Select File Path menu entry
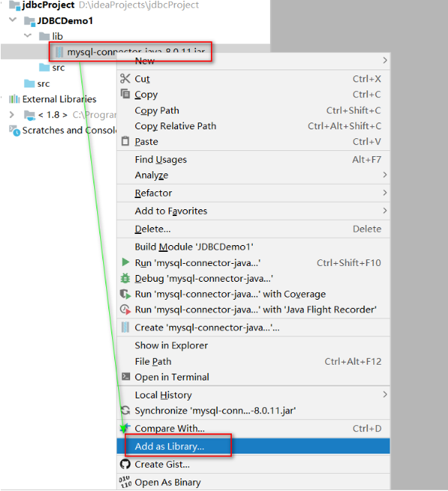The image size is (448, 491). point(253,362)
